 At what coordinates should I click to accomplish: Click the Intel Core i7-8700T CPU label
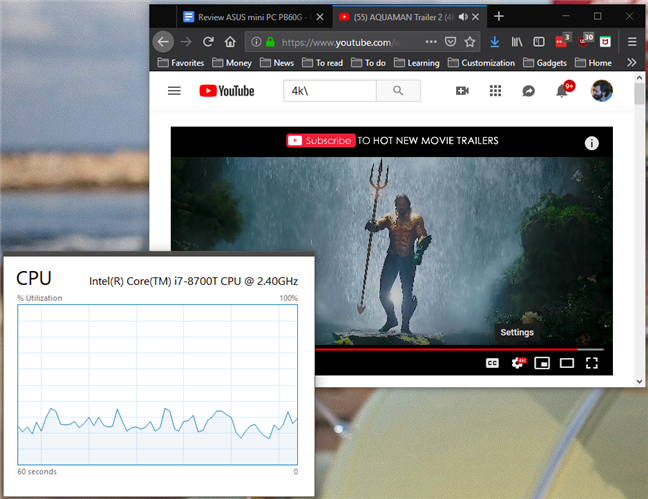[x=193, y=281]
